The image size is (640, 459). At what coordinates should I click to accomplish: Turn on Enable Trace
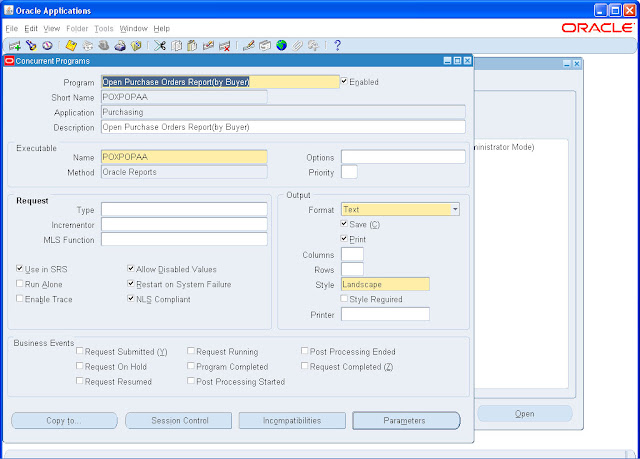point(19,299)
